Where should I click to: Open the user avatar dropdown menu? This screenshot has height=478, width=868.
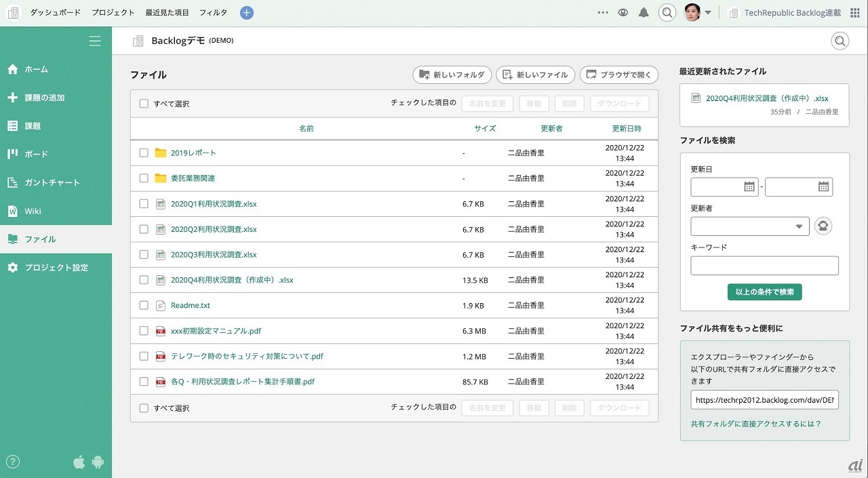(x=698, y=13)
